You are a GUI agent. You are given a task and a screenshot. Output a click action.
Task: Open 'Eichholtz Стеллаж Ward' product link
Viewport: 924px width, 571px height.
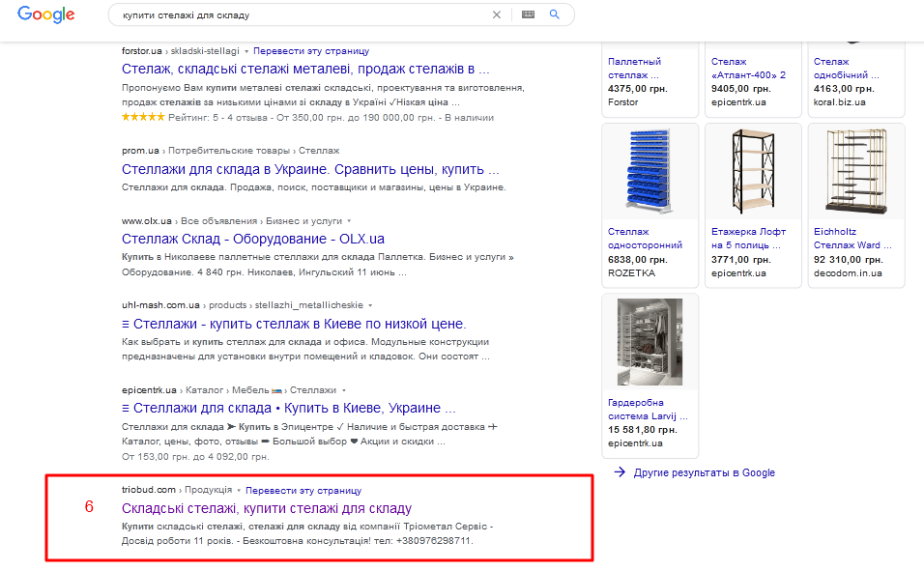tap(852, 238)
